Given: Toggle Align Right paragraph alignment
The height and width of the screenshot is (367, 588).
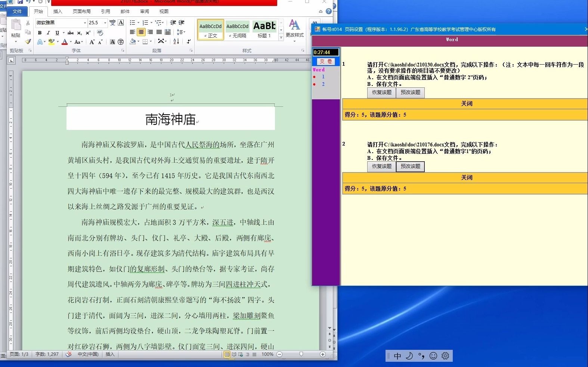Looking at the screenshot, I should pos(150,32).
